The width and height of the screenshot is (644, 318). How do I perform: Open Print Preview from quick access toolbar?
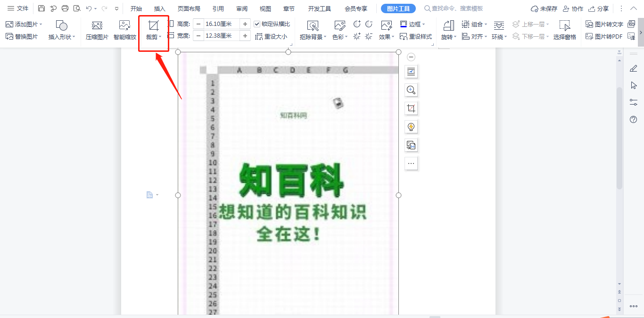point(77,8)
